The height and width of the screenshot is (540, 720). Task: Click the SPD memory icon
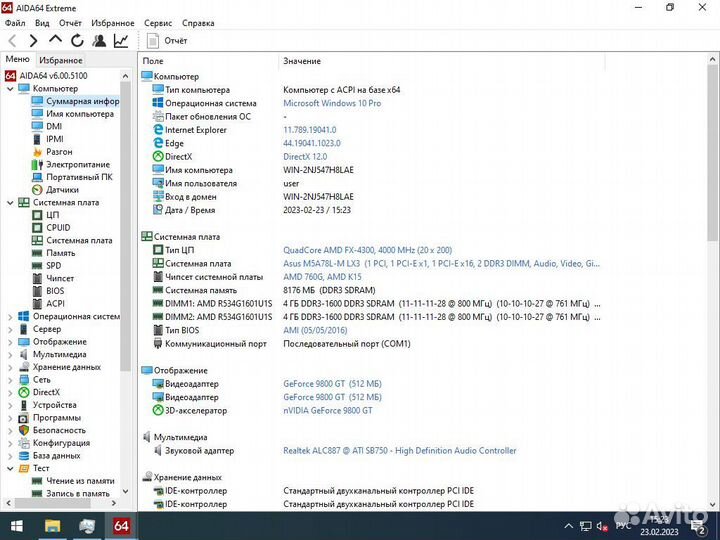coord(38,266)
